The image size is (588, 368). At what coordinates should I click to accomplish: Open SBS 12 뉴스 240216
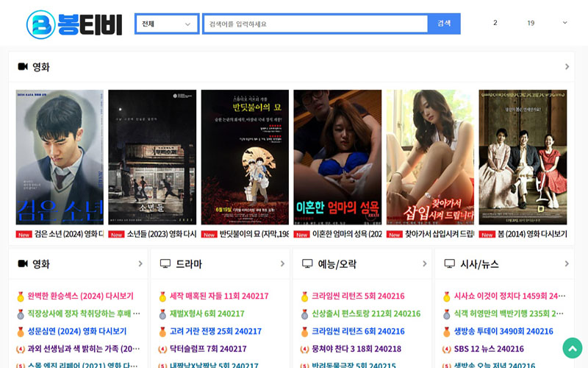tap(489, 349)
